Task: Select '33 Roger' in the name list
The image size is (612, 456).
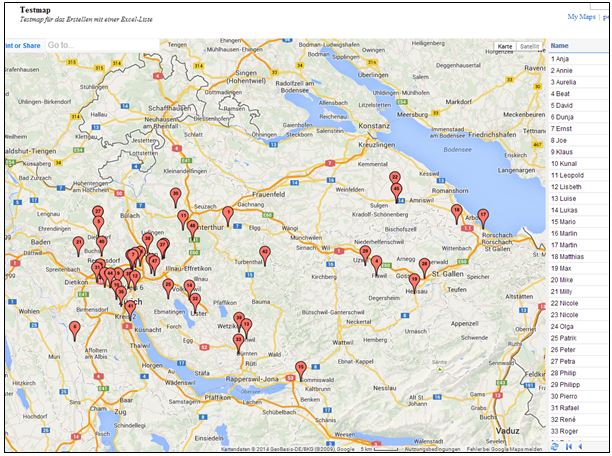Action: (x=579, y=431)
